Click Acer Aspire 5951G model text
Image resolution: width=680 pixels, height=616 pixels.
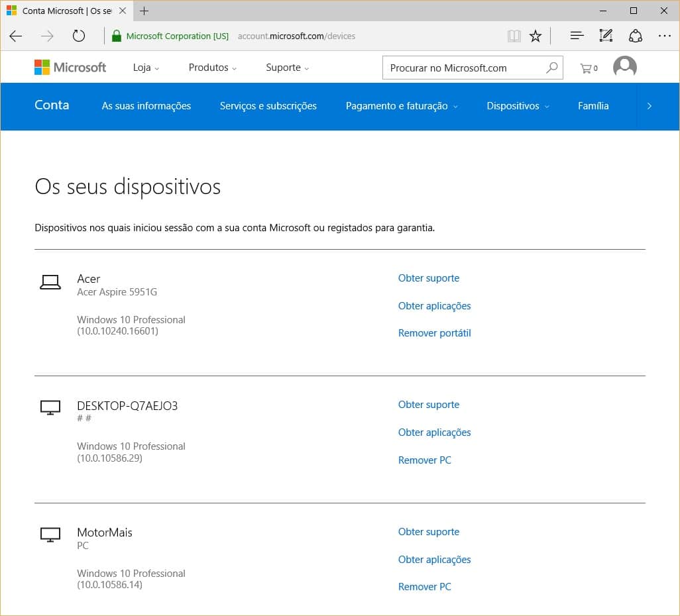pyautogui.click(x=117, y=292)
